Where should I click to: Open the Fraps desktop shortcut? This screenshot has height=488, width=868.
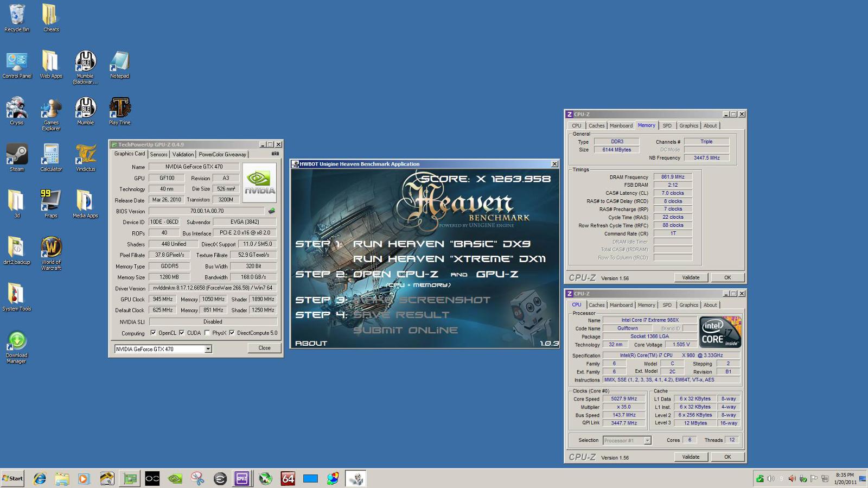point(51,204)
